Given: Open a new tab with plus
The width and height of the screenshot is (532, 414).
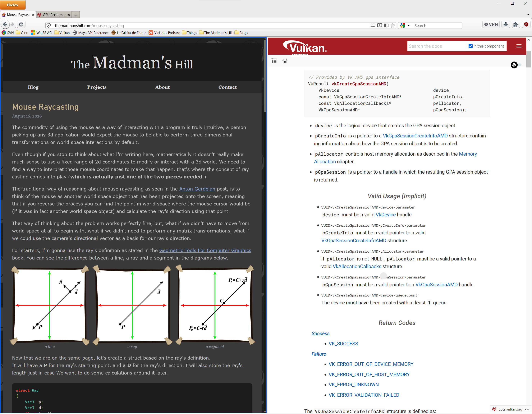Looking at the screenshot, I should point(76,15).
